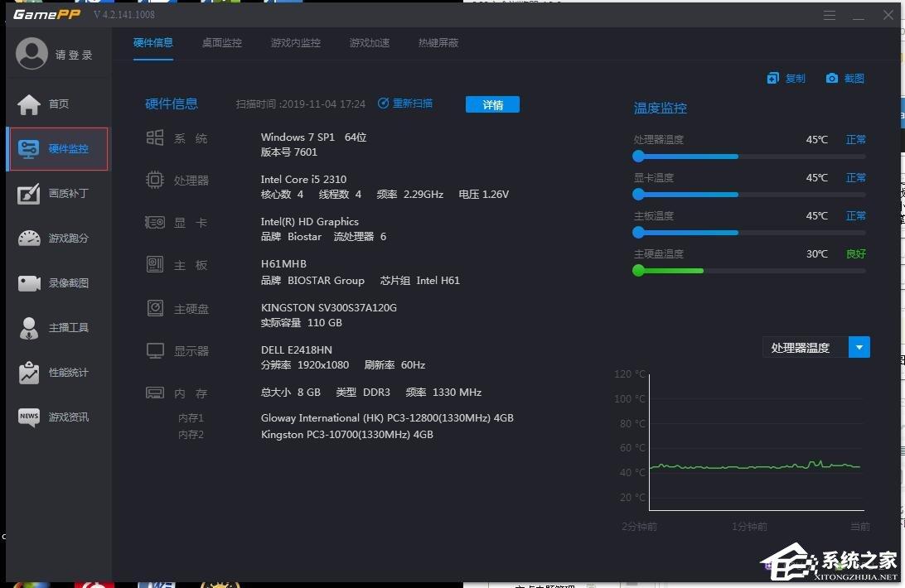This screenshot has height=588, width=905.
Task: Open 游戏资讯 news section
Action: (x=58, y=417)
